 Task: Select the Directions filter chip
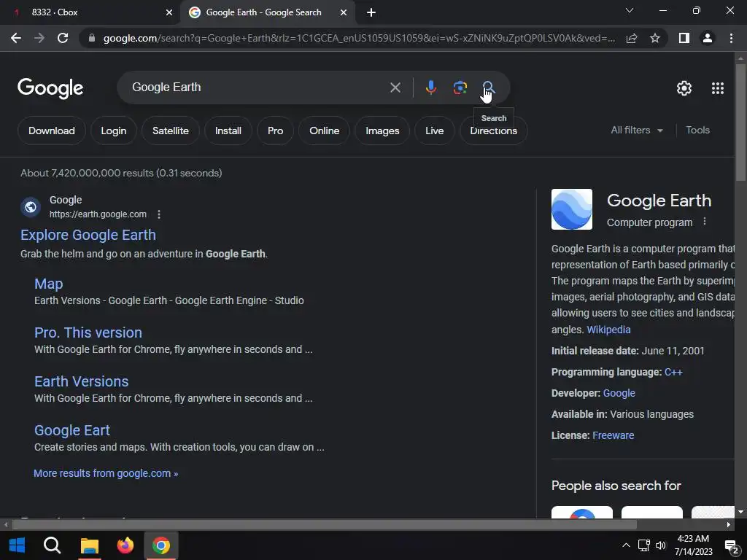[494, 131]
